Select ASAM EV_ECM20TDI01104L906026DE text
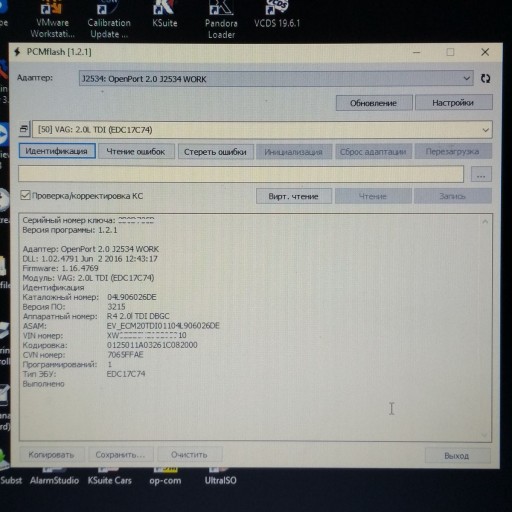 coord(163,326)
